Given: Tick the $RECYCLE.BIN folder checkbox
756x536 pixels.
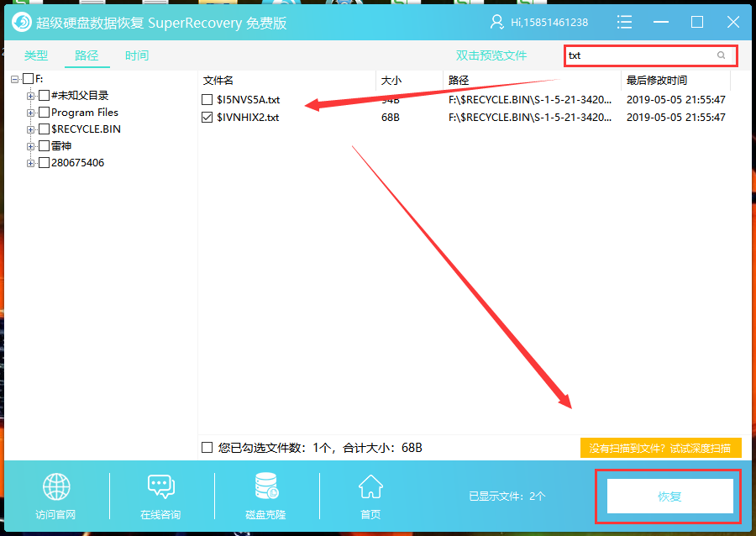Looking at the screenshot, I should pos(44,129).
